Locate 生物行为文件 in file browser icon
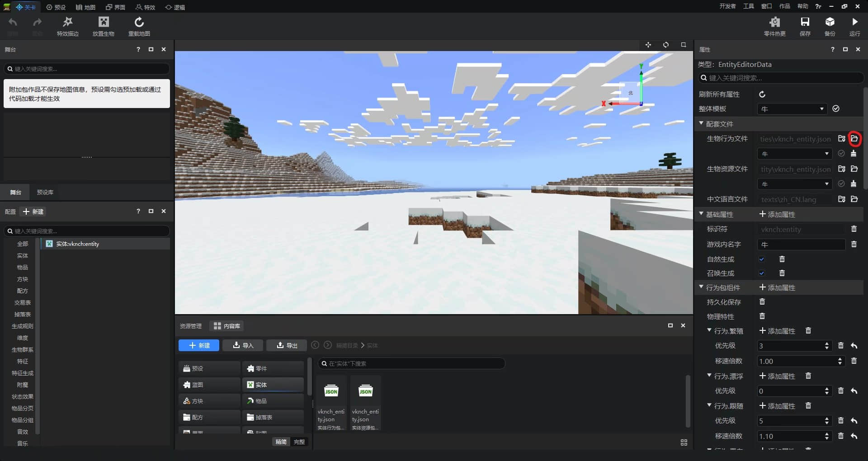 pyautogui.click(x=842, y=139)
